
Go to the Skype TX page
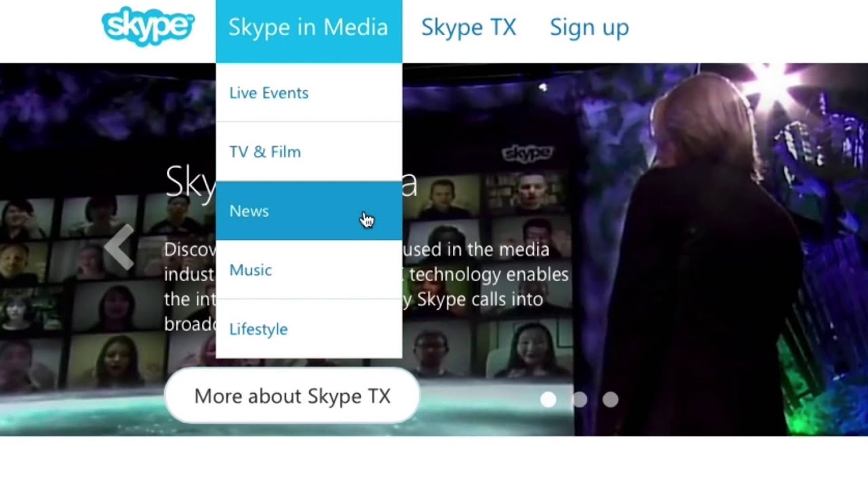469,27
